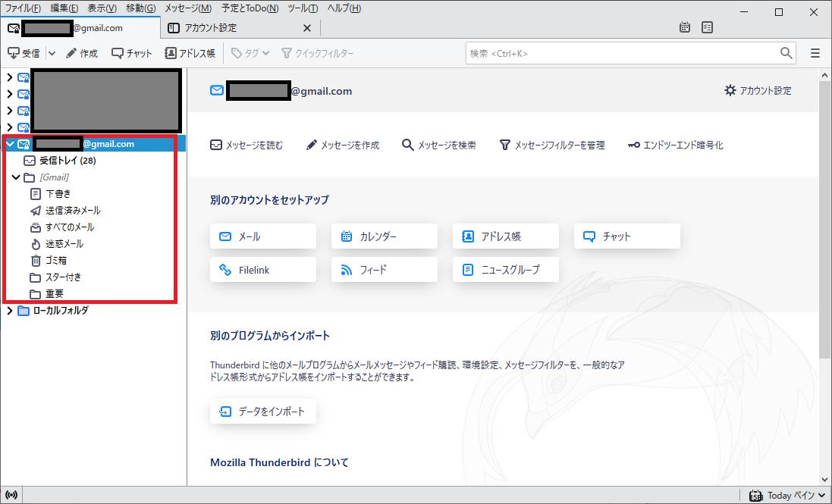Image resolution: width=832 pixels, height=504 pixels.
Task: Click the online status icon in the status bar
Action: (11, 496)
